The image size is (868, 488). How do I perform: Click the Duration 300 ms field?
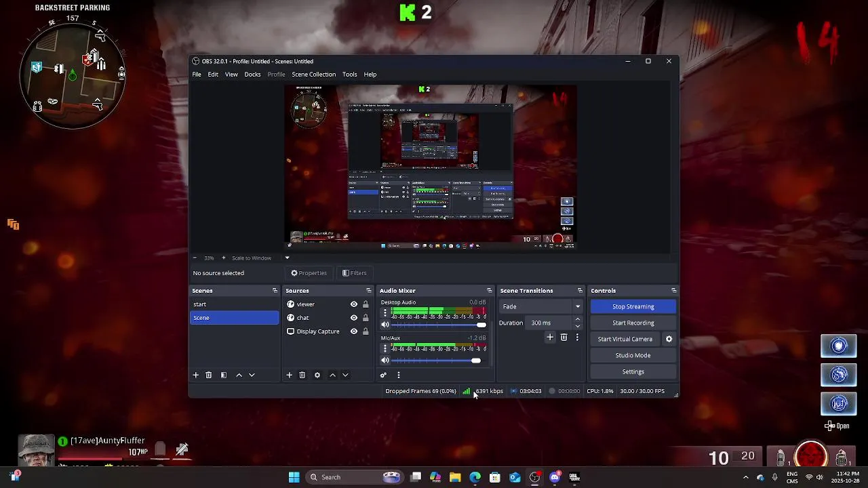549,323
